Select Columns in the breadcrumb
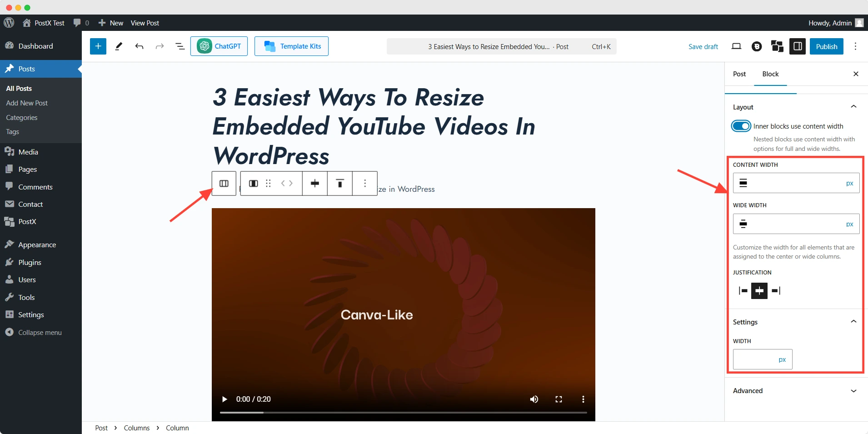The height and width of the screenshot is (434, 868). pyautogui.click(x=137, y=428)
